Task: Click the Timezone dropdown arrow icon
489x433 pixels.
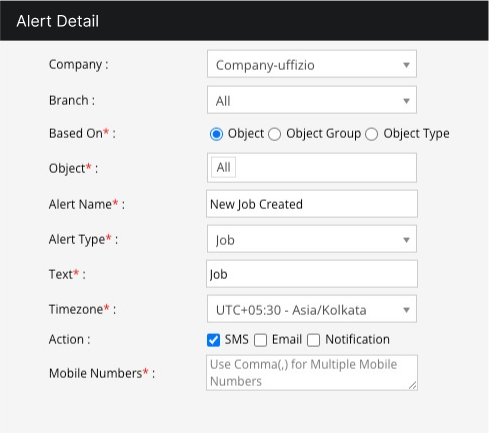Action: click(406, 310)
